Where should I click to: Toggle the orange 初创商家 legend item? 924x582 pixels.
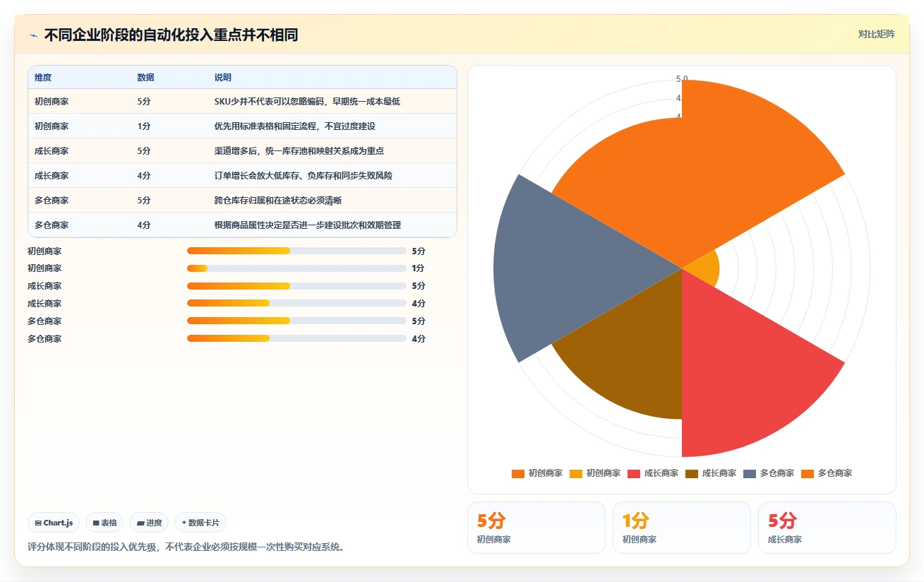click(x=537, y=473)
